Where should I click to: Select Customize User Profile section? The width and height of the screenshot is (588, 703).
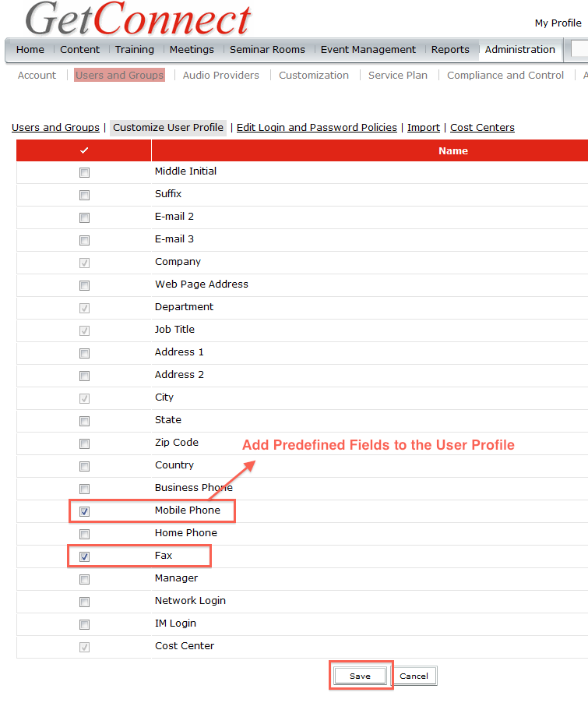coord(168,127)
